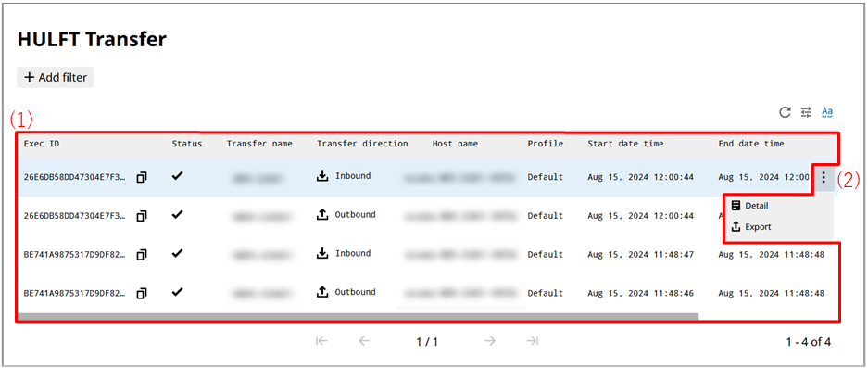The image size is (868, 368).
Task: Click the refresh icon above the table
Action: tap(785, 112)
